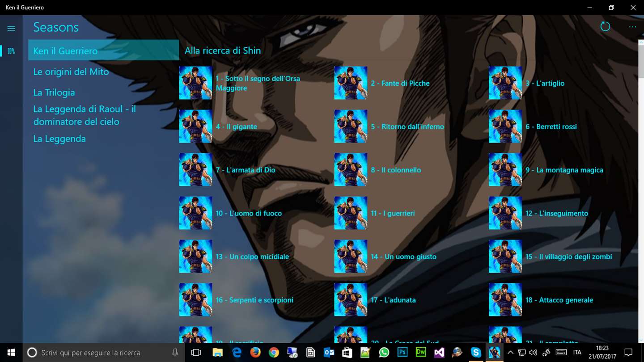Image resolution: width=644 pixels, height=362 pixels.
Task: Open episode 3 L'artiglio
Action: 563,83
